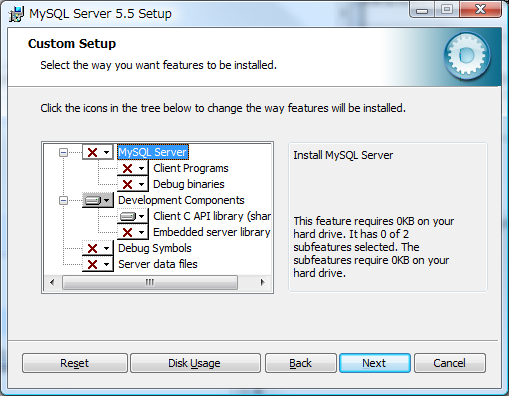Close the Setup window with the X button
Image resolution: width=509 pixels, height=396 pixels.
[x=480, y=9]
